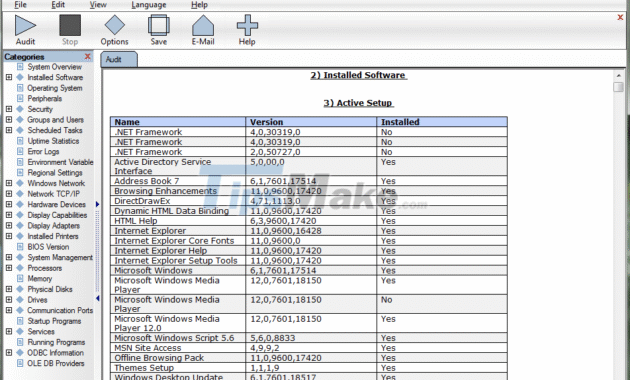The height and width of the screenshot is (380, 630).
Task: Expand the Physical Disks node
Action: 9,289
